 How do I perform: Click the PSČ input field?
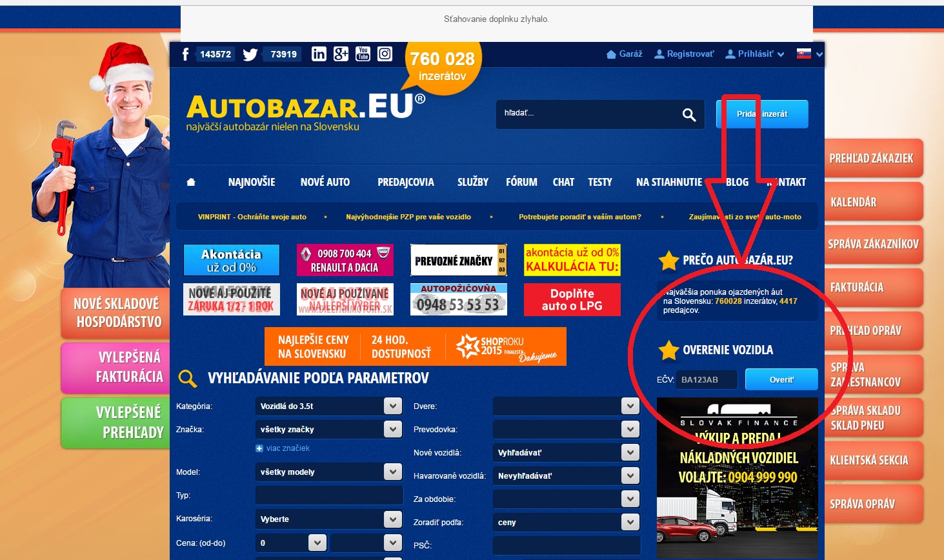click(x=567, y=545)
